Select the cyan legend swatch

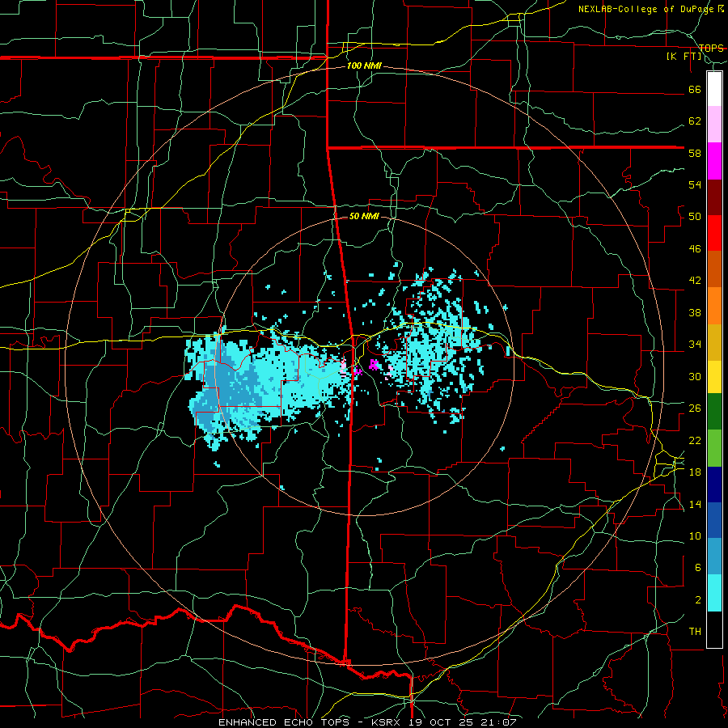pos(714,593)
